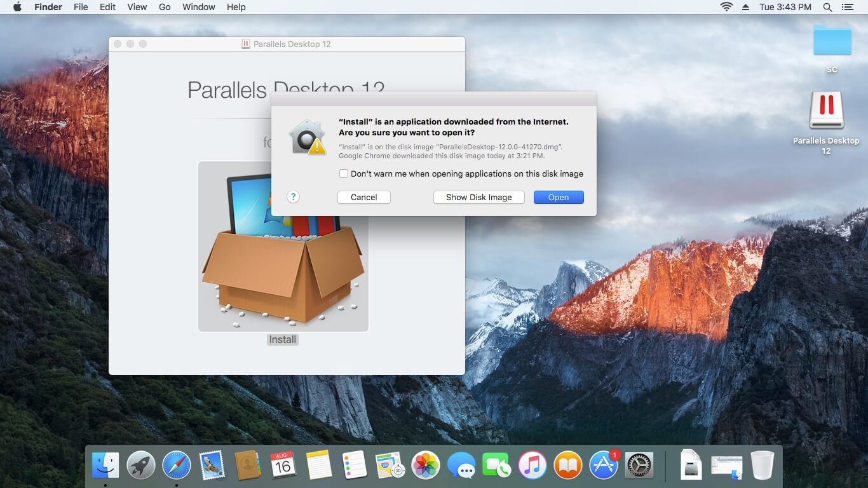Click Show Disk Image button
Screen dimensions: 868x488
coord(479,197)
